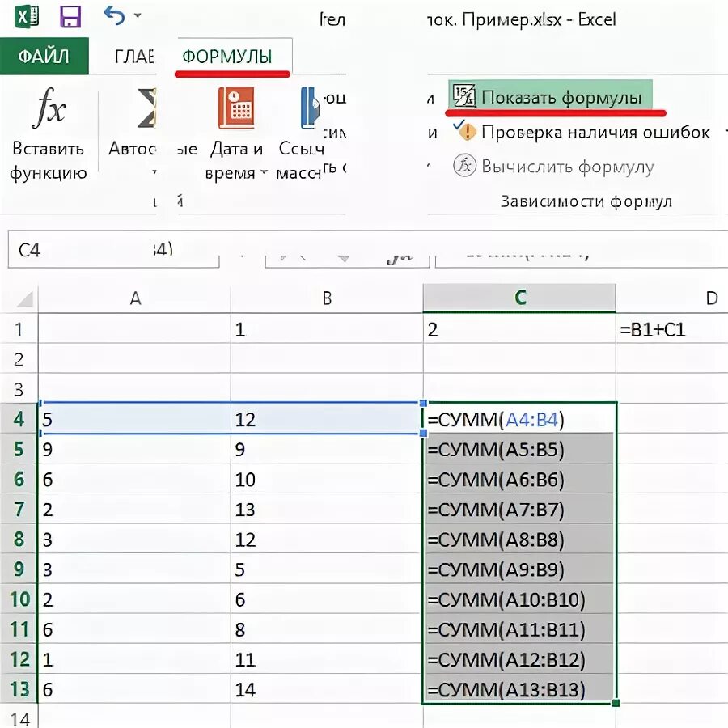Click cell B10 containing 6

tap(327, 599)
